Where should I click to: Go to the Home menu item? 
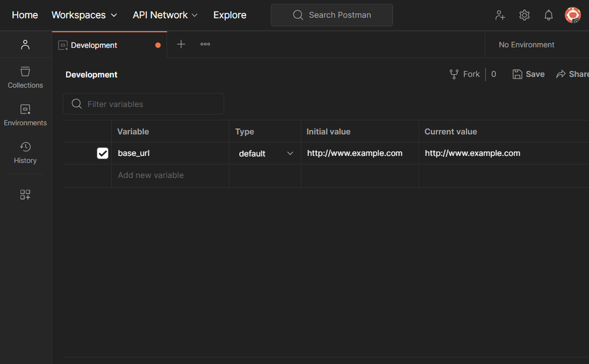point(25,15)
